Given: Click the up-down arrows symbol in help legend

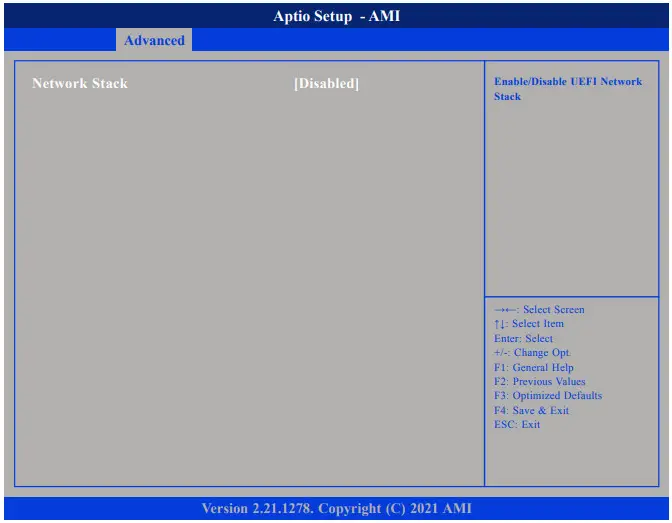Looking at the screenshot, I should click(x=500, y=324).
